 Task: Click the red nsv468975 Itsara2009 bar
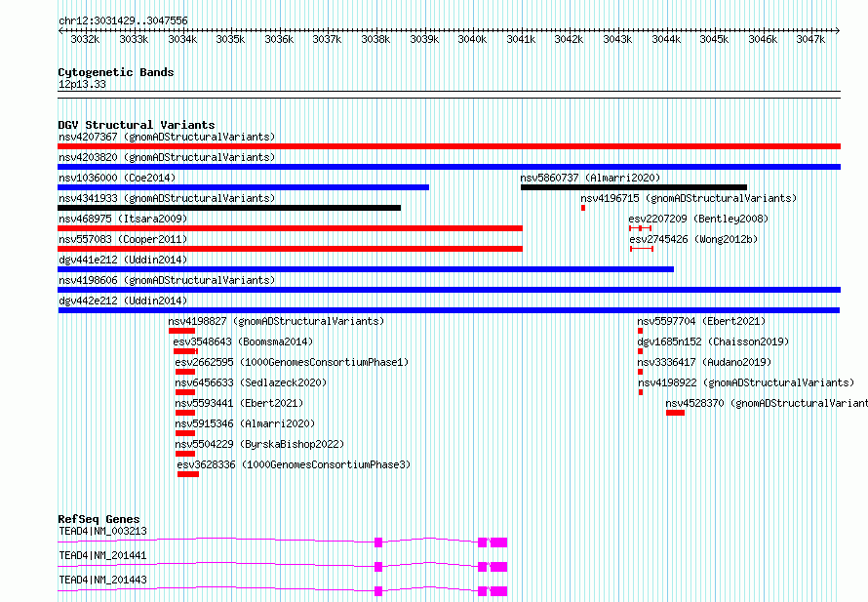coord(290,228)
